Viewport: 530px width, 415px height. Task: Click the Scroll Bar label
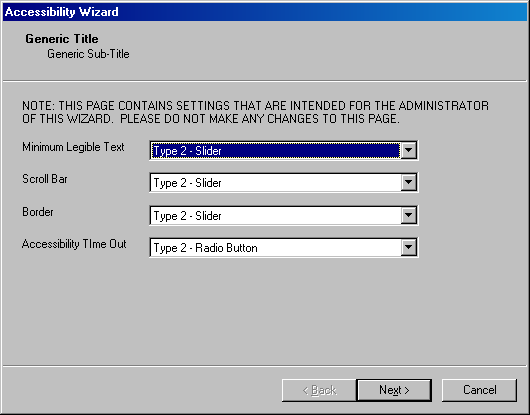(45, 179)
